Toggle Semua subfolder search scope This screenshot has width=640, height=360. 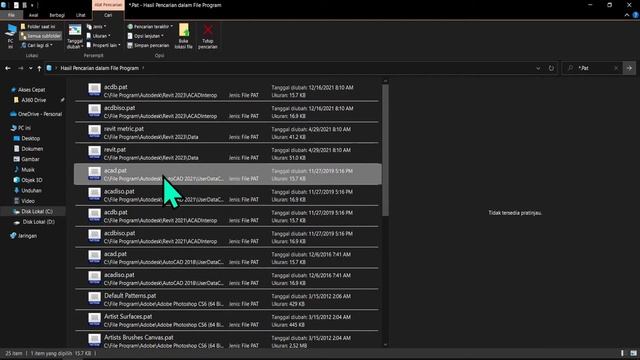click(x=40, y=36)
